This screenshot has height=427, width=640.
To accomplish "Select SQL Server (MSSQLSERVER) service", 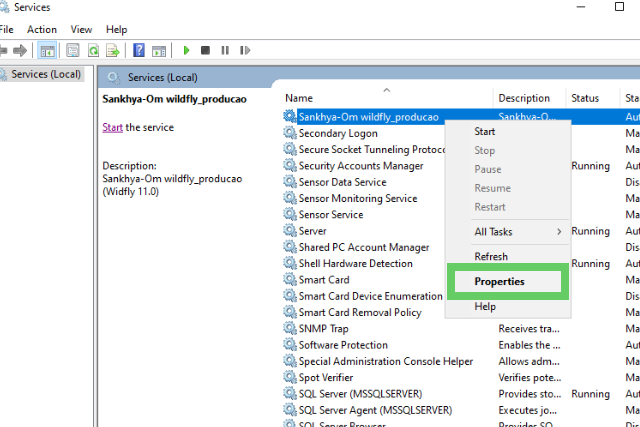I will click(360, 395).
